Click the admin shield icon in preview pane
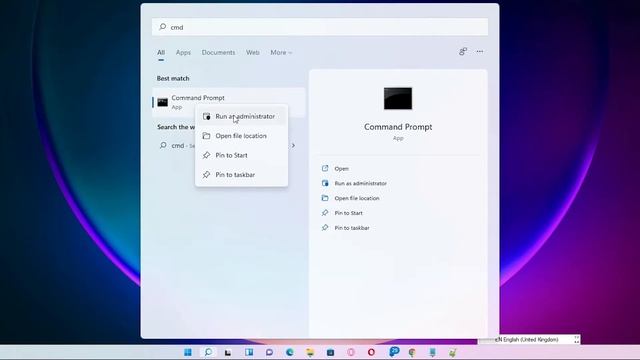The height and width of the screenshot is (360, 640). [x=325, y=183]
